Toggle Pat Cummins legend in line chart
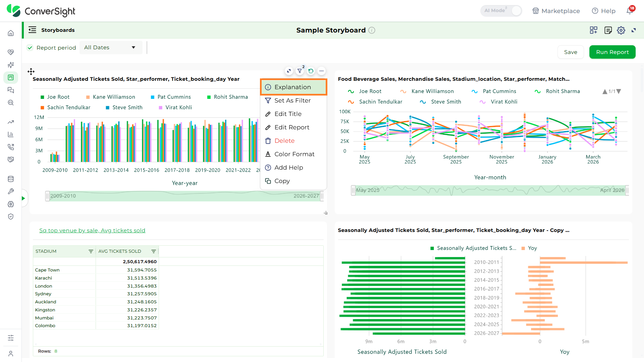This screenshot has height=362, width=644. (x=494, y=91)
